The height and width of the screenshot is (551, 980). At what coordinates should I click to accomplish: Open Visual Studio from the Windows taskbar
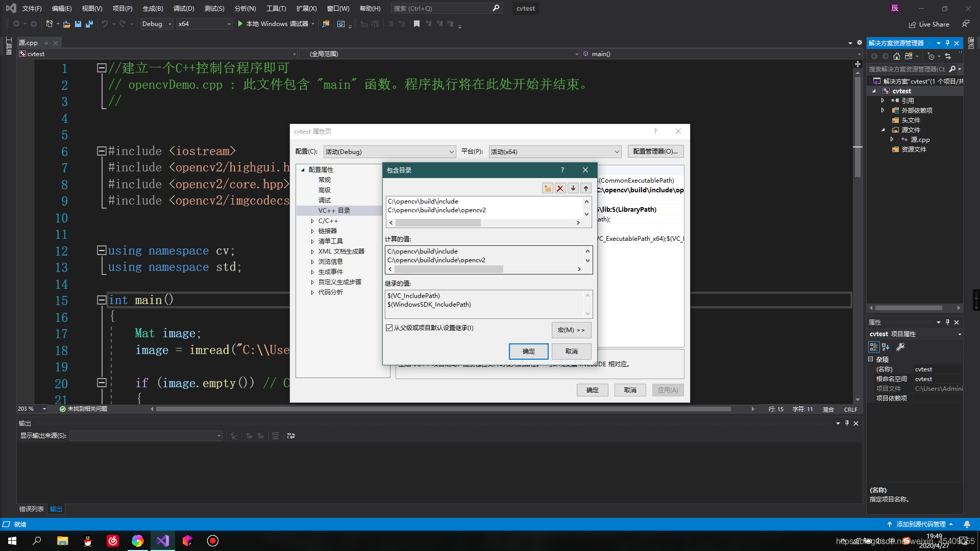(x=163, y=541)
